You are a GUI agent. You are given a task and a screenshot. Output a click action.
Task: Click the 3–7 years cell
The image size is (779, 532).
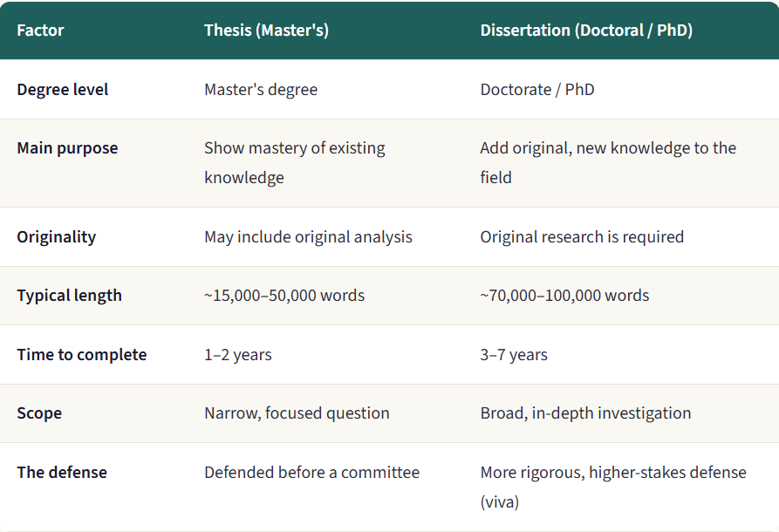click(514, 355)
